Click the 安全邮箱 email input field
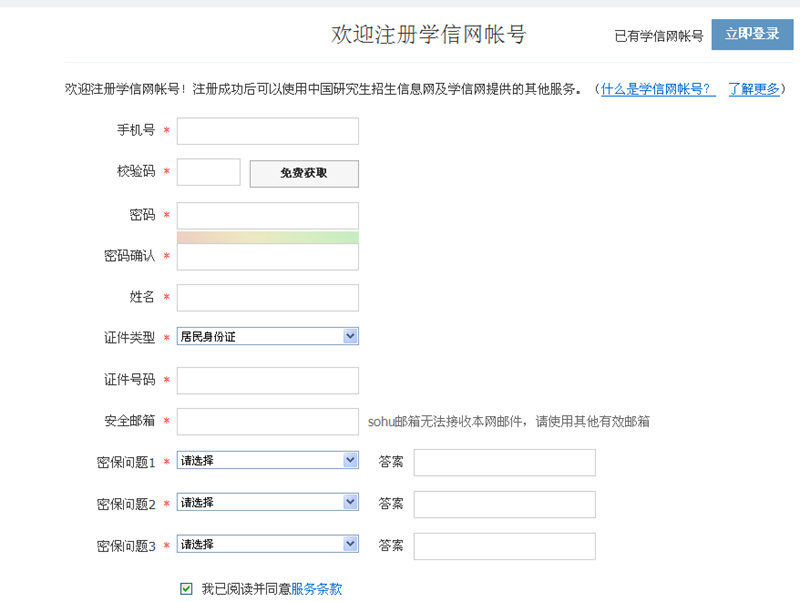Image resolution: width=800 pixels, height=602 pixels. pyautogui.click(x=267, y=421)
